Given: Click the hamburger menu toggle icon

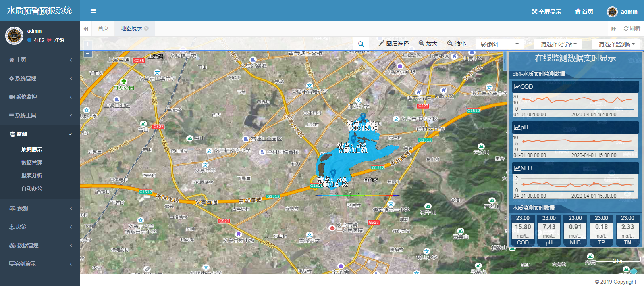Looking at the screenshot, I should (x=93, y=11).
